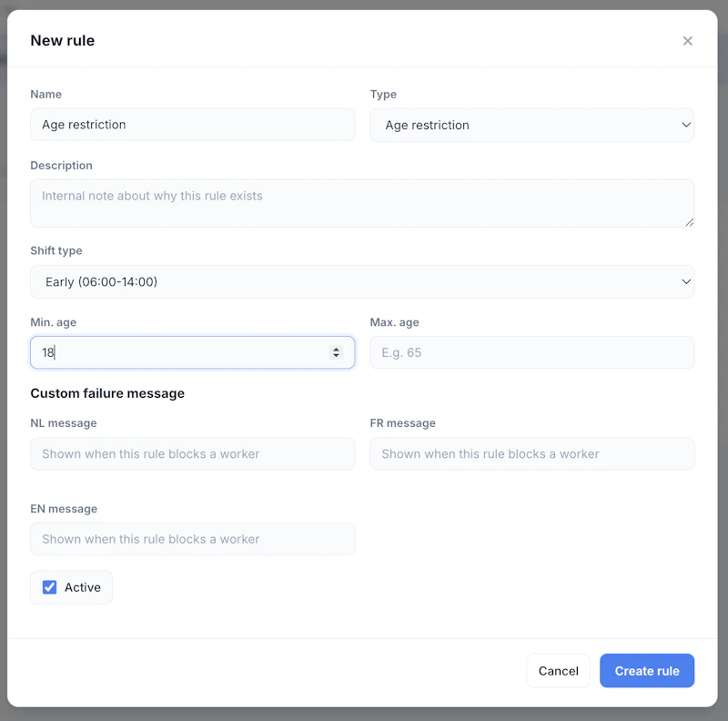Click the EN message label
Viewport: 728px width, 721px height.
(x=64, y=509)
